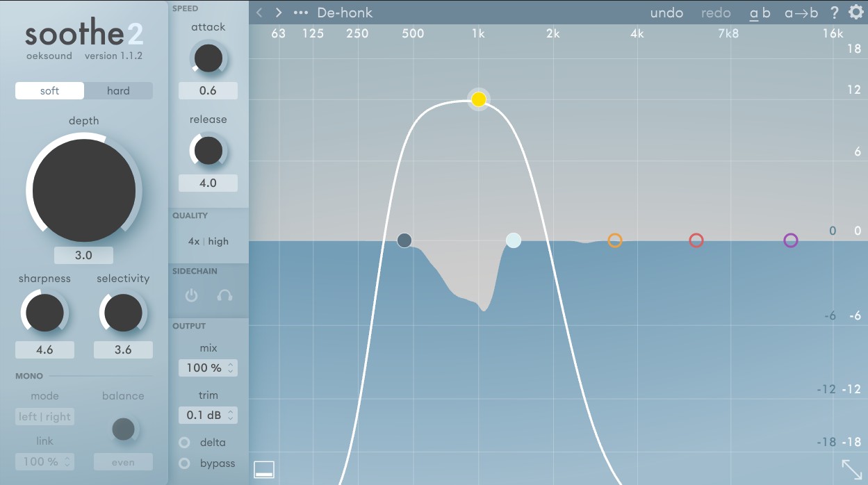Switch to hard mode
The image size is (868, 485).
coord(118,91)
